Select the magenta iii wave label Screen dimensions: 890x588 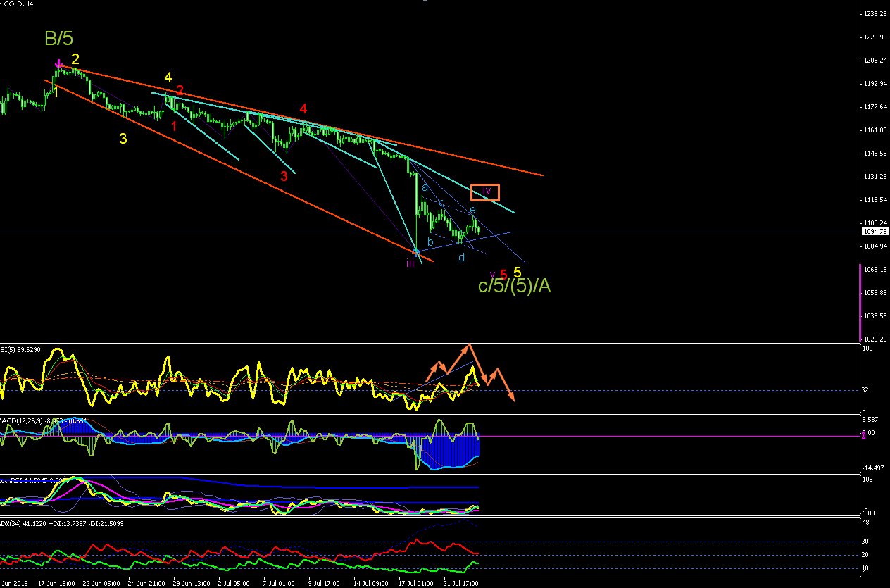(x=410, y=263)
